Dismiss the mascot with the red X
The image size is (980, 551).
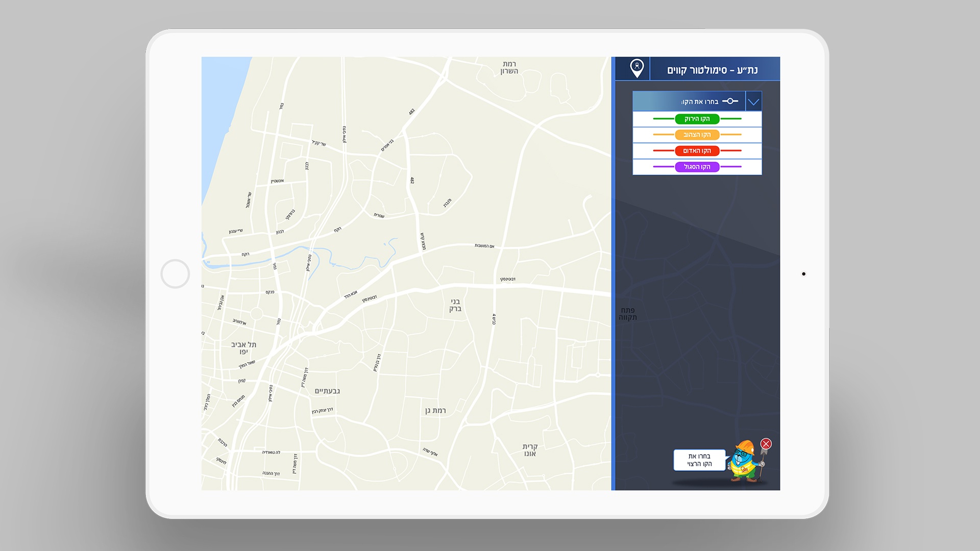pyautogui.click(x=766, y=444)
